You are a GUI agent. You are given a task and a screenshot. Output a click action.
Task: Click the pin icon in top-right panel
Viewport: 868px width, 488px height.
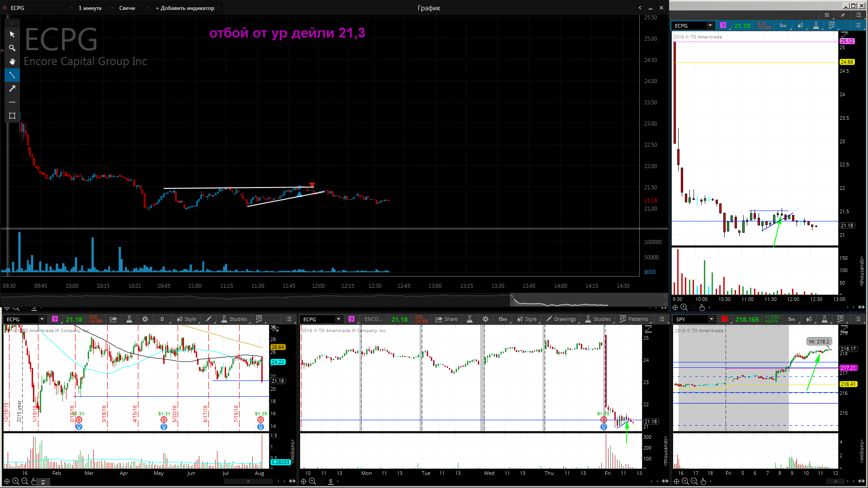[843, 15]
